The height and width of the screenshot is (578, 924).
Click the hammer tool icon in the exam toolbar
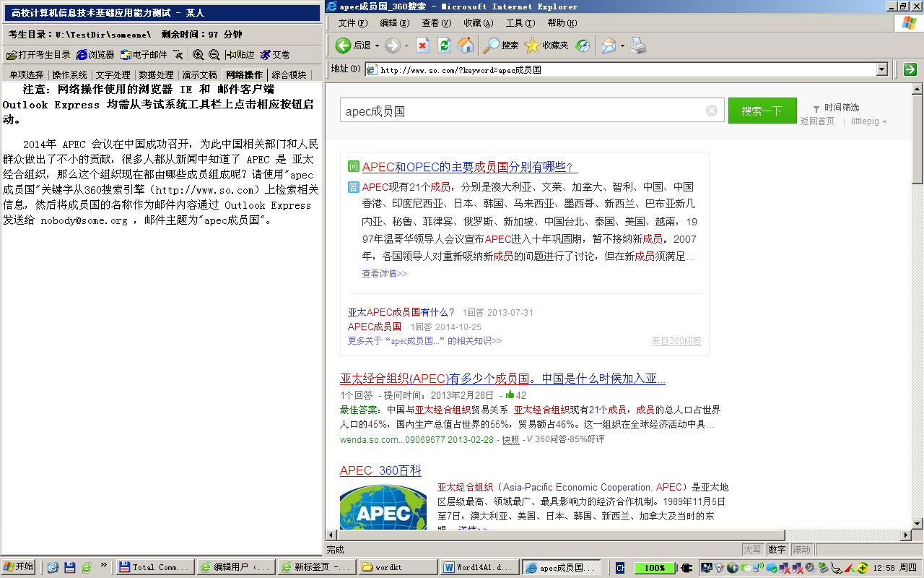[178, 55]
